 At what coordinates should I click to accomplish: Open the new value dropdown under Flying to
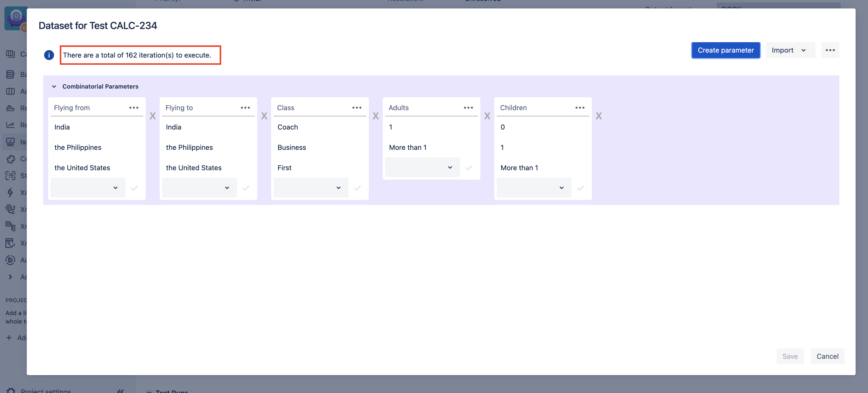click(200, 188)
